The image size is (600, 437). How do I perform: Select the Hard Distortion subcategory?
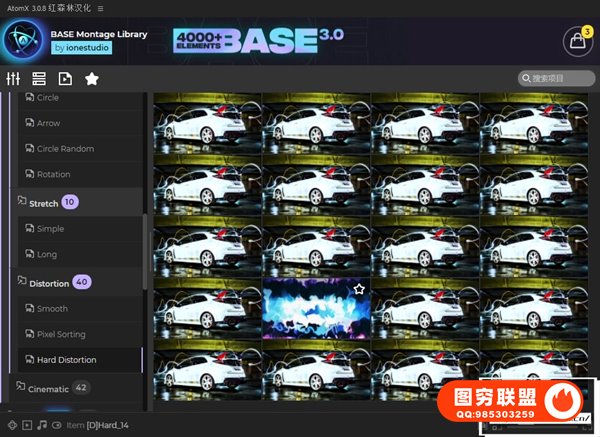(x=66, y=360)
